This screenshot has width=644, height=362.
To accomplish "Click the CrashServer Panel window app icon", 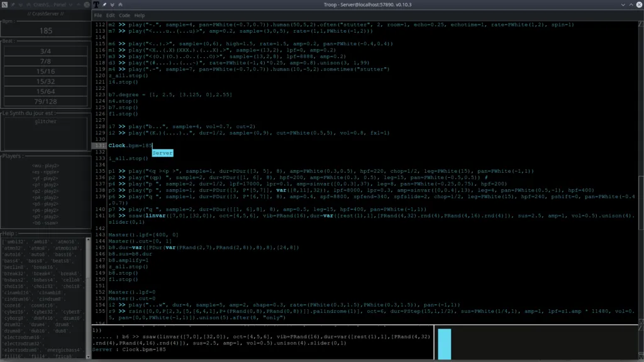I will click(4, 4).
